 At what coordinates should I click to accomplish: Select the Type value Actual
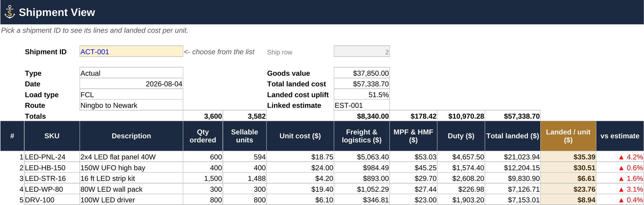[131, 73]
